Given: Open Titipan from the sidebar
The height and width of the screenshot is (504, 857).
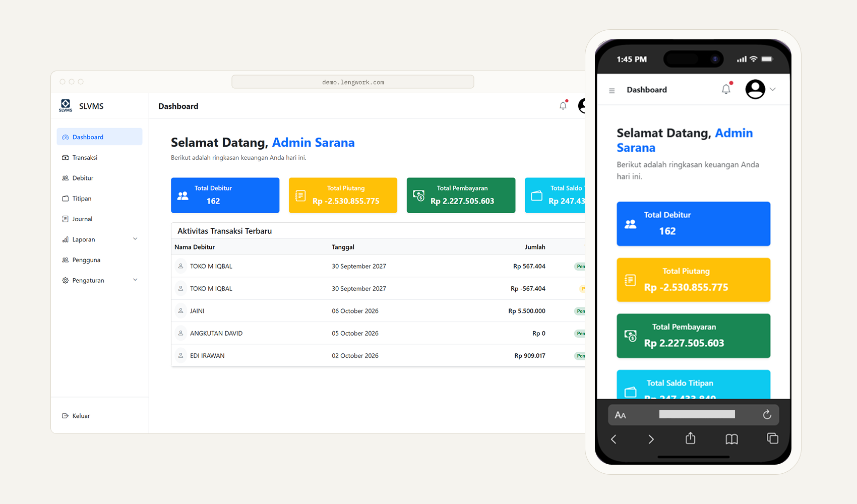Looking at the screenshot, I should tap(99, 199).
